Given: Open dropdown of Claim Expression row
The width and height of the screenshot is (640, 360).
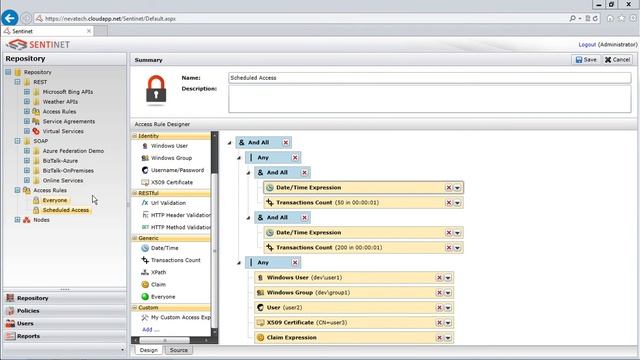Looking at the screenshot, I should pos(448,338).
